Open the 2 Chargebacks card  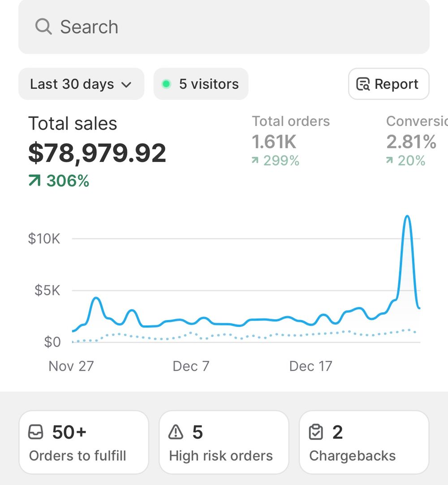pyautogui.click(x=364, y=442)
